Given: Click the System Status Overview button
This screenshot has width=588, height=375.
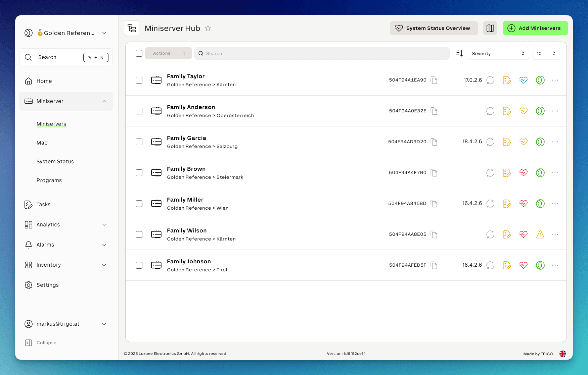Looking at the screenshot, I should click(x=434, y=28).
